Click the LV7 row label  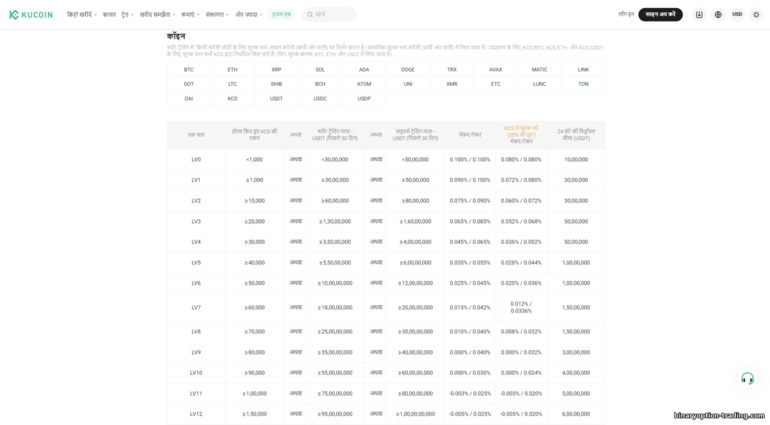[196, 308]
